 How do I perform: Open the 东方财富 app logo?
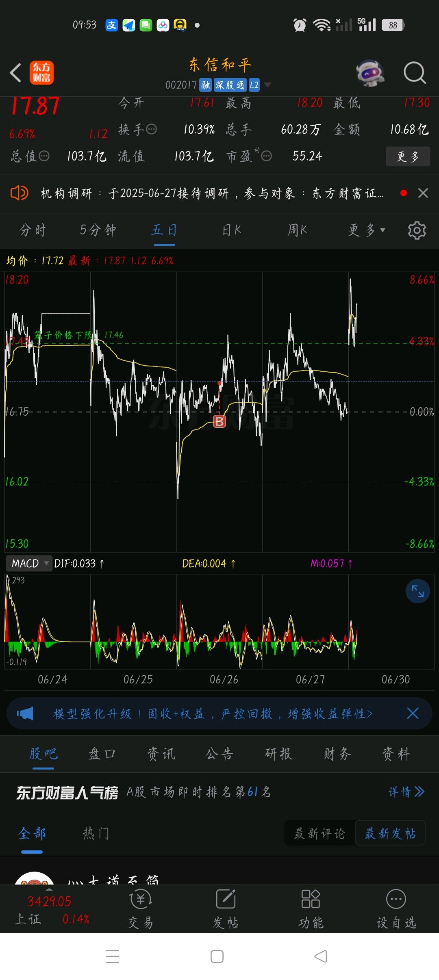pyautogui.click(x=41, y=73)
